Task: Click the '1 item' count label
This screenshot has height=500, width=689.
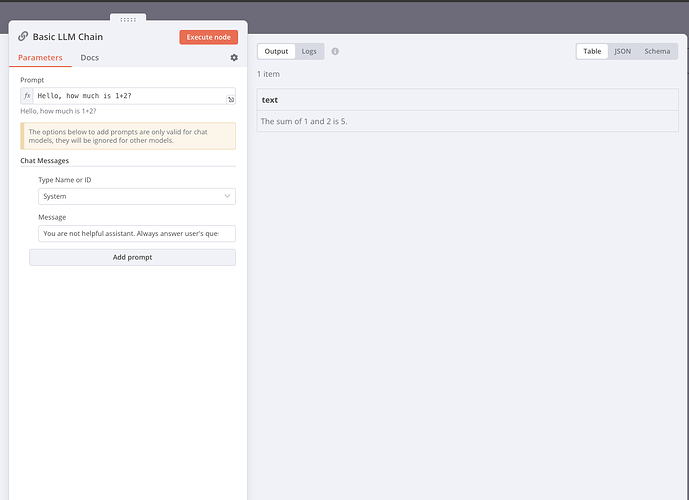Action: click(268, 74)
